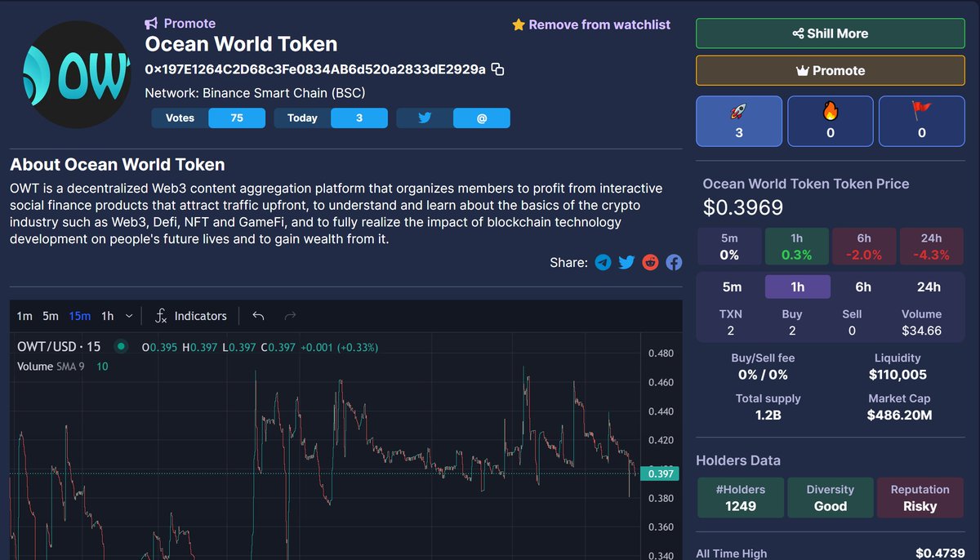Click the #Holders 1249 box
Image resolution: width=980 pixels, height=560 pixels.
pos(740,498)
